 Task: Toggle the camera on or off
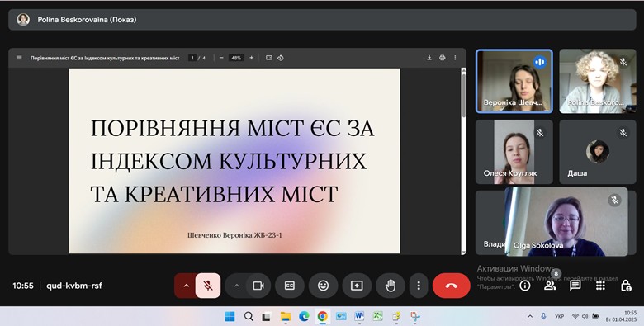pos(258,286)
